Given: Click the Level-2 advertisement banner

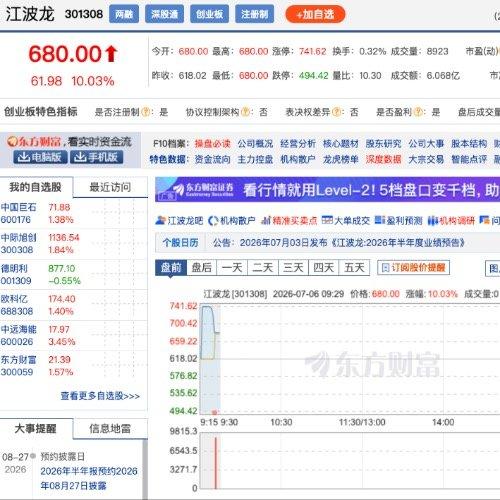Looking at the screenshot, I should 327,189.
